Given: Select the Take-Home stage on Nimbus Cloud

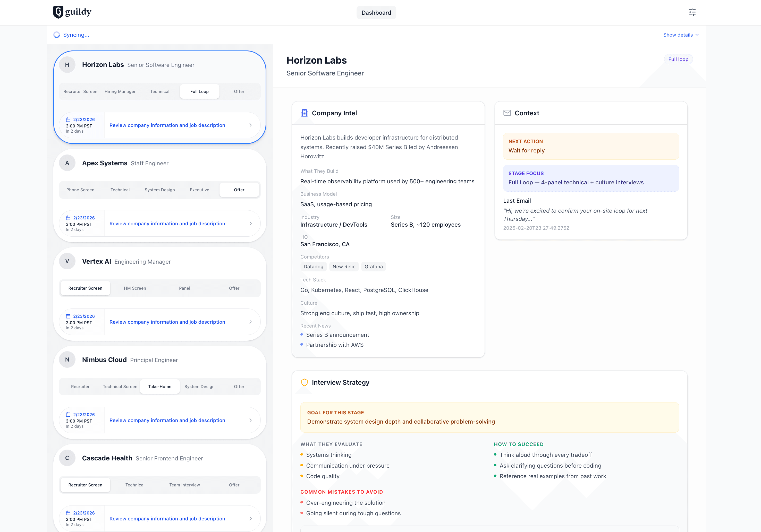Looking at the screenshot, I should pyautogui.click(x=159, y=386).
